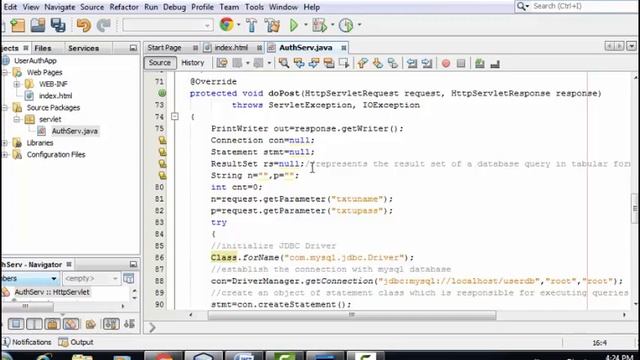640x360 pixels.
Task: Open the Debug Project dropdown arrow
Action: click(332, 25)
